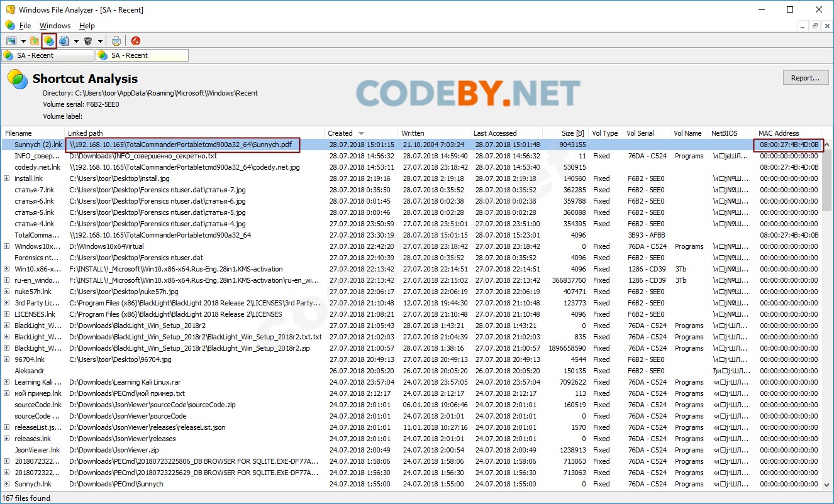Expand the nuke57h.lnk entry
This screenshot has width=834, height=504.
tap(7, 292)
